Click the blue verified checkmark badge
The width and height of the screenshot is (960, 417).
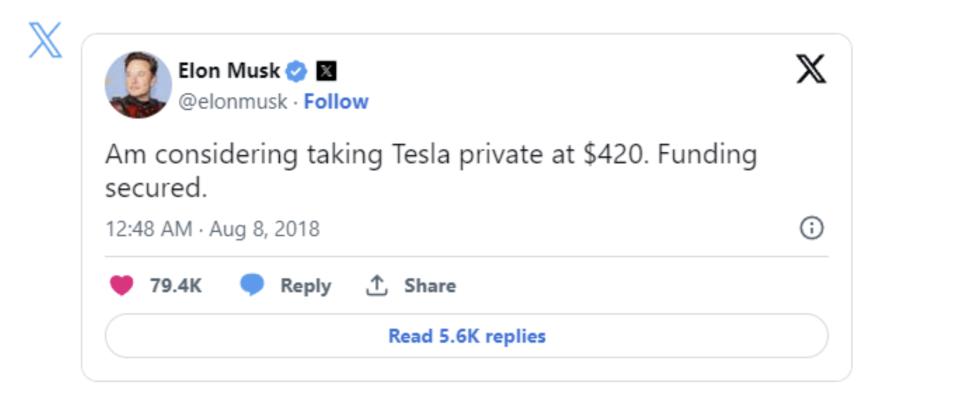[x=297, y=70]
